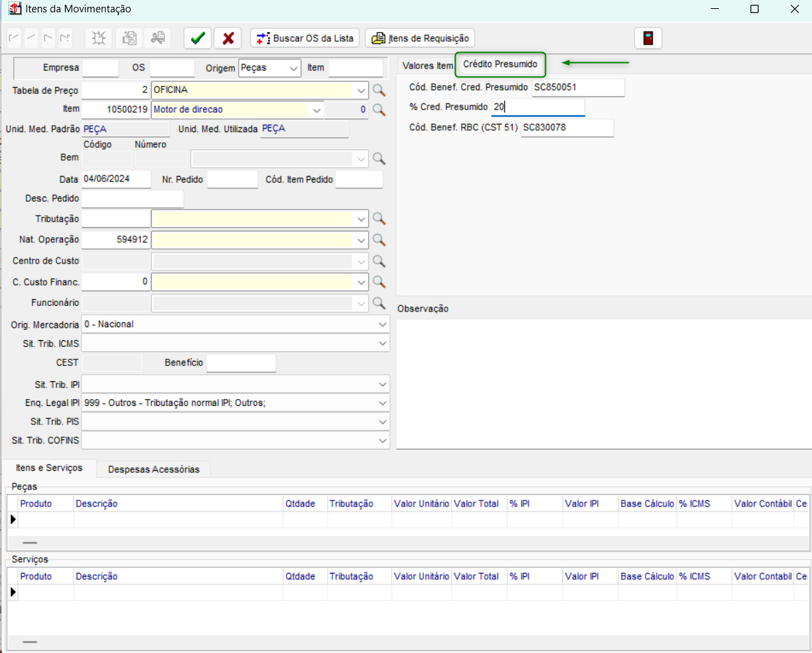Screen dimensions: 812x653
Task: Expand the Origem dropdown showing Peças
Action: coord(293,68)
